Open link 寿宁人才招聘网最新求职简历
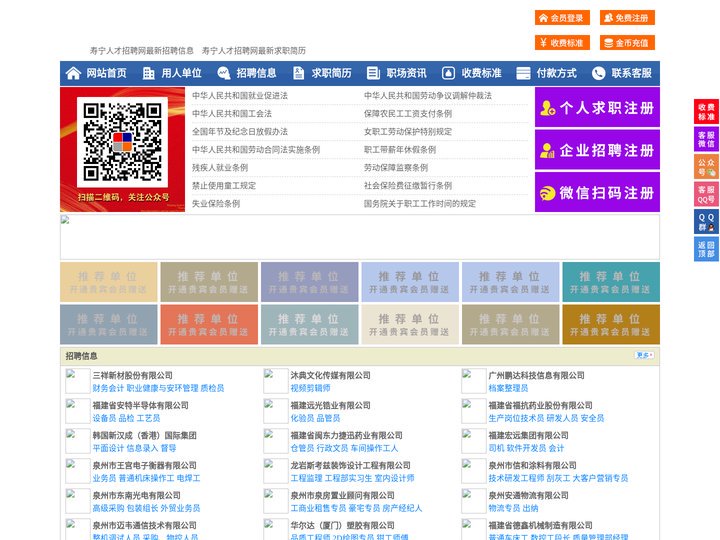This screenshot has width=720, height=540. coord(253,51)
